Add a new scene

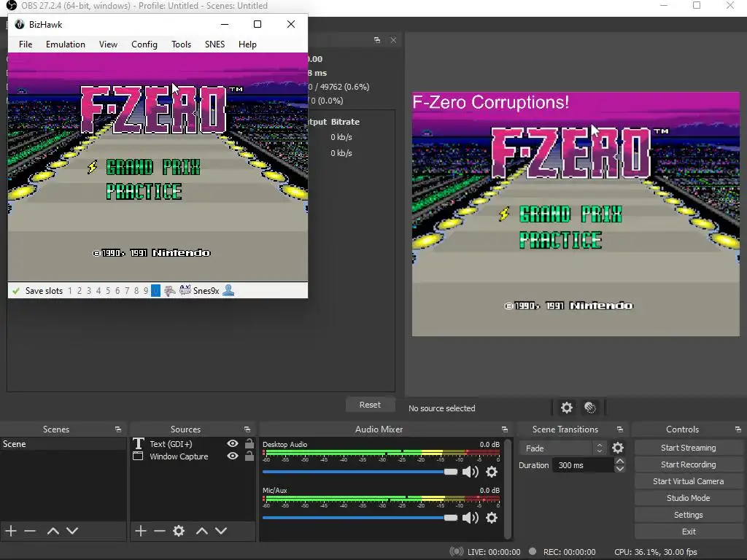click(x=11, y=531)
